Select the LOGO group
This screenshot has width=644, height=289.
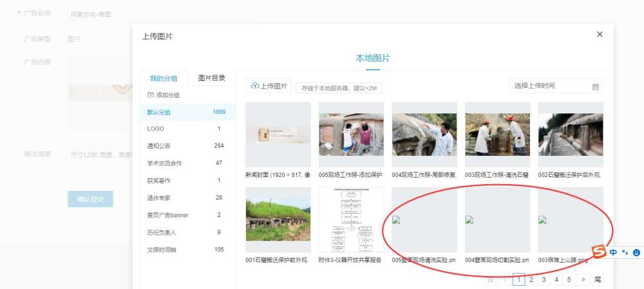point(187,129)
